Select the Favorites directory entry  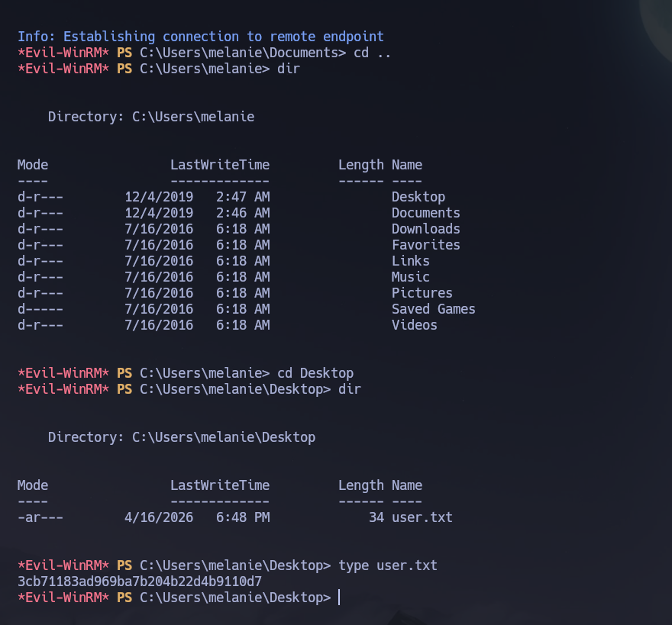pos(425,244)
